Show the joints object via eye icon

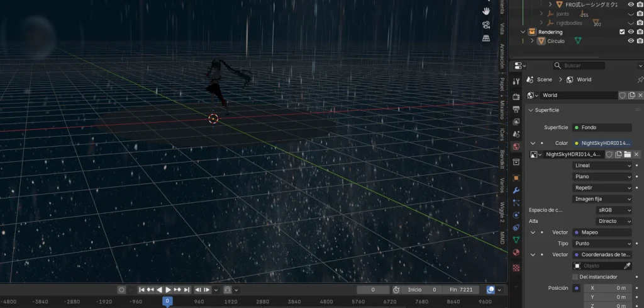(631, 14)
